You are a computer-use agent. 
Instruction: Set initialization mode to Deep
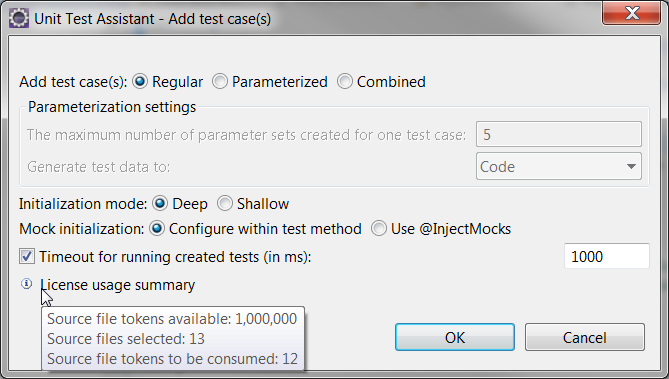[x=160, y=204]
